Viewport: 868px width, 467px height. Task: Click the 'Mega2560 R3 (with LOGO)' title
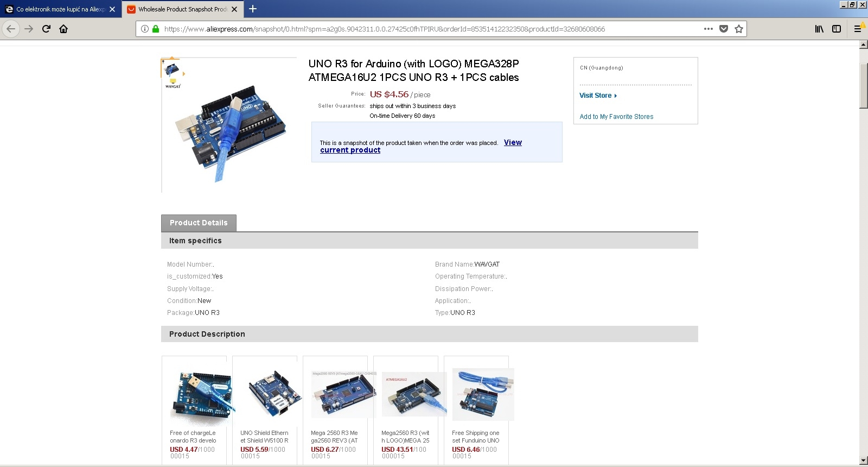pyautogui.click(x=405, y=437)
